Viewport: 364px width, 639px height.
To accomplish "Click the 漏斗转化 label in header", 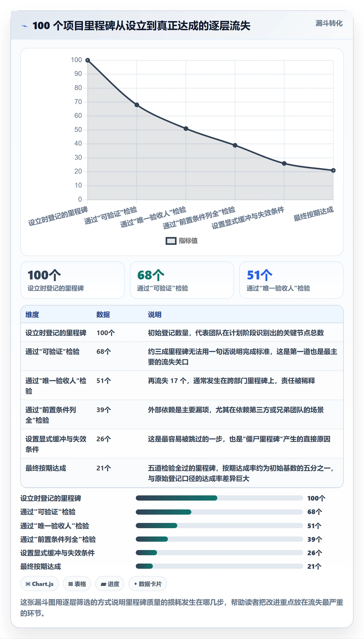I will [x=329, y=23].
